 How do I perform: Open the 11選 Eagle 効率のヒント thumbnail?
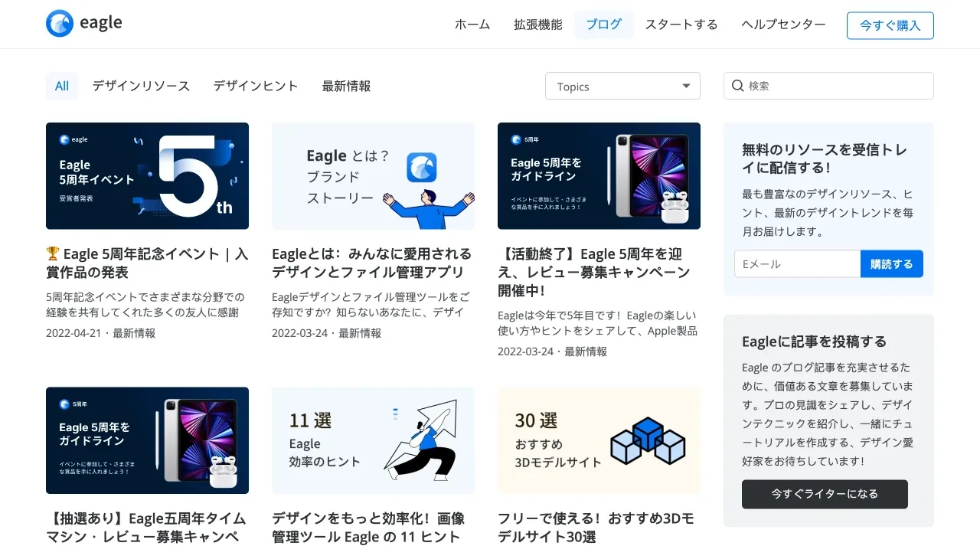(373, 440)
